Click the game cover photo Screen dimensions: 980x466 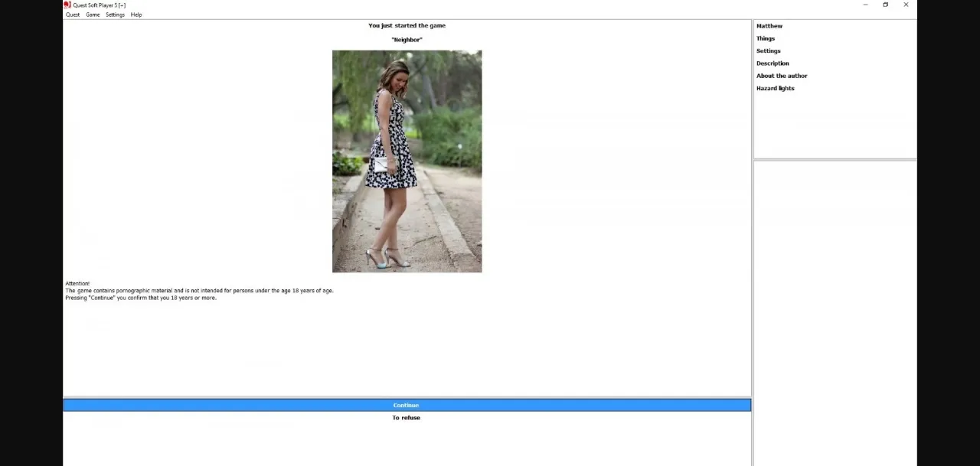pos(407,161)
